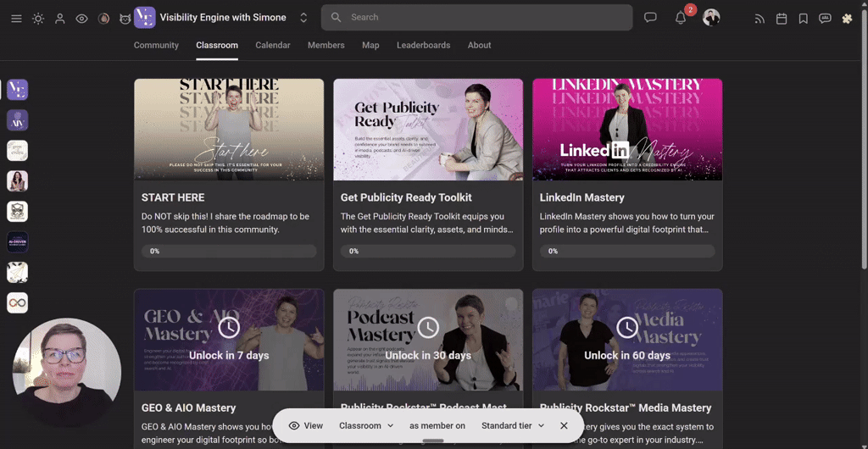This screenshot has height=449, width=868.
Task: Expand the Standard tier dropdown
Action: tap(513, 426)
